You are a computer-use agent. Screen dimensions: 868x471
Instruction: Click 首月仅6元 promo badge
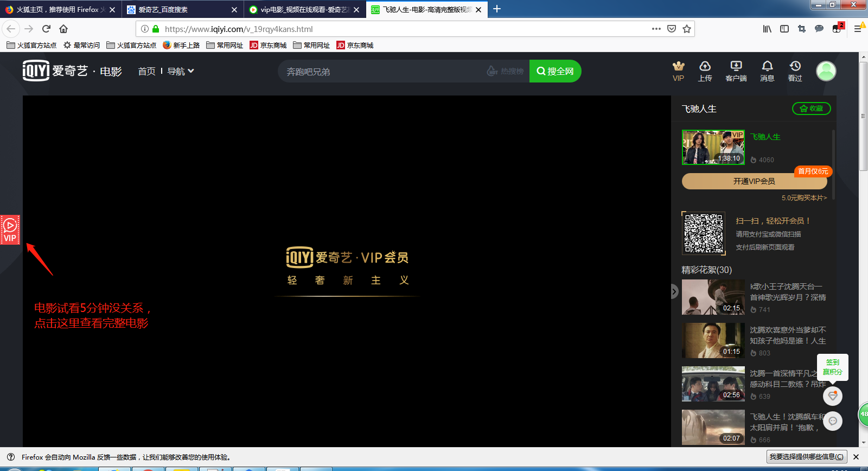pos(813,171)
